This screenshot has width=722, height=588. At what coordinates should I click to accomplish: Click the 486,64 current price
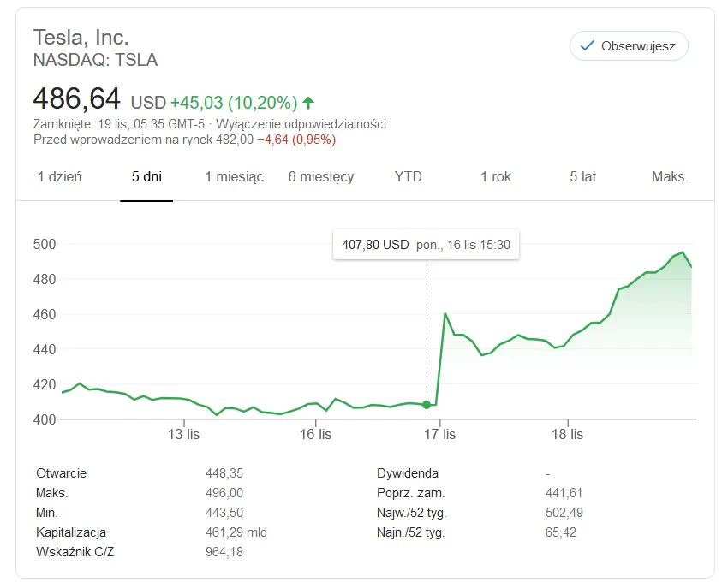pyautogui.click(x=76, y=99)
